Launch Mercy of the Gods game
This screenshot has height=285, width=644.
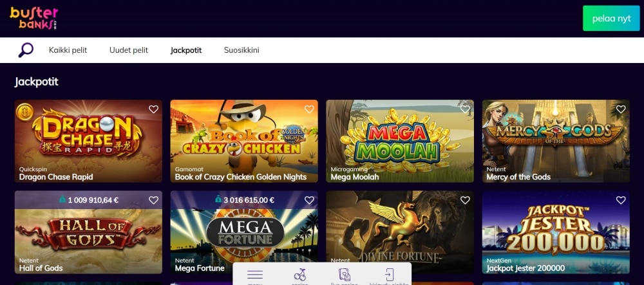click(x=556, y=141)
